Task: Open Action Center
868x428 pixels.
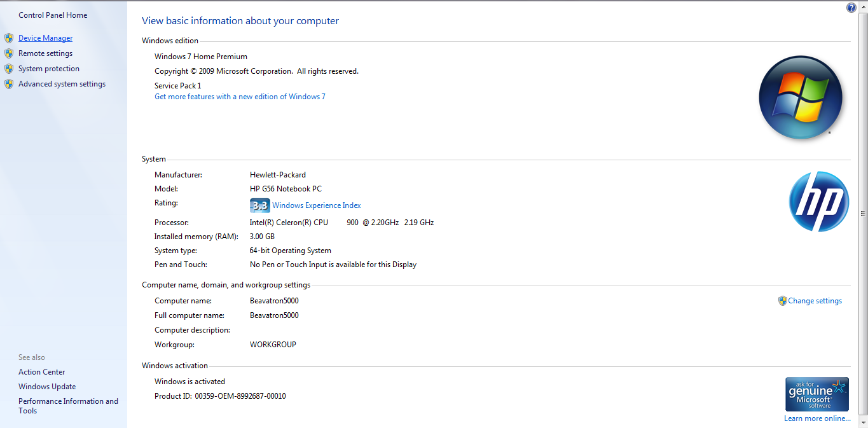Action: coord(41,372)
